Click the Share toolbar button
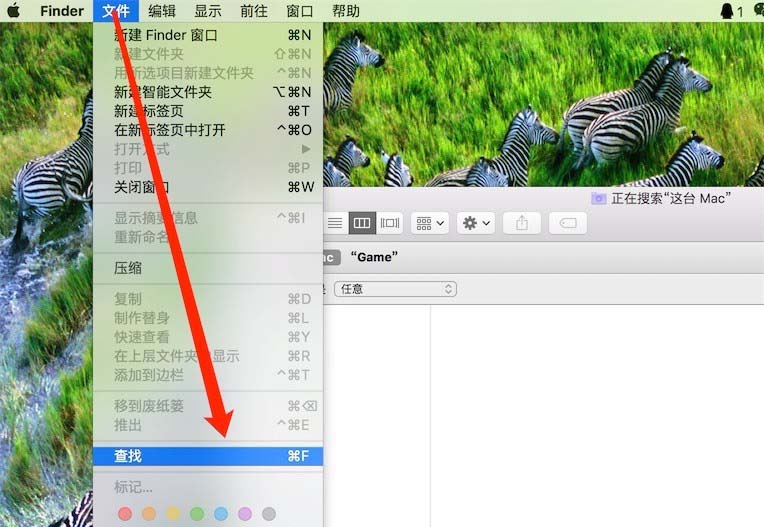This screenshot has width=764, height=527. 521,223
